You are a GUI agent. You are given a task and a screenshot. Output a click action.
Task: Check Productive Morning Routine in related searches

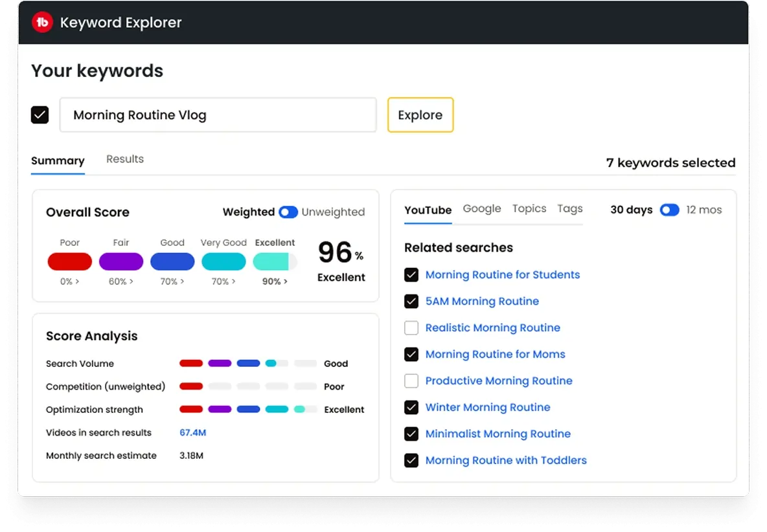(411, 381)
